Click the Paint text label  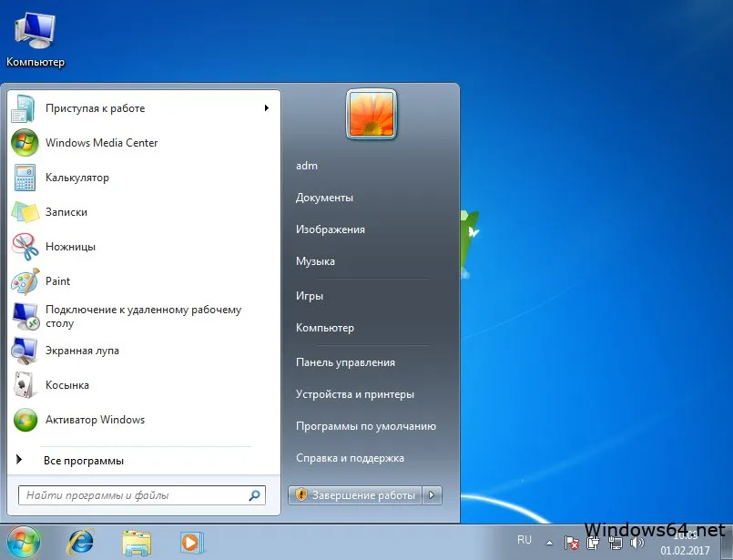click(57, 281)
